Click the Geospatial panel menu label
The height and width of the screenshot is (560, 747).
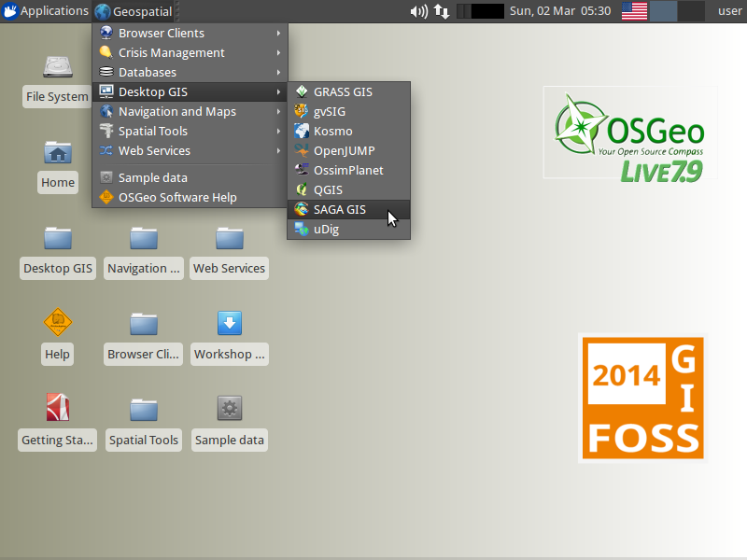(x=142, y=11)
